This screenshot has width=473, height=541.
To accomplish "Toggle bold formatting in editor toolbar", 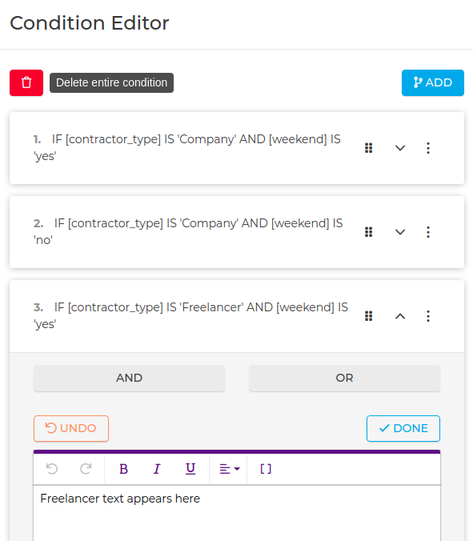I will 124,469.
